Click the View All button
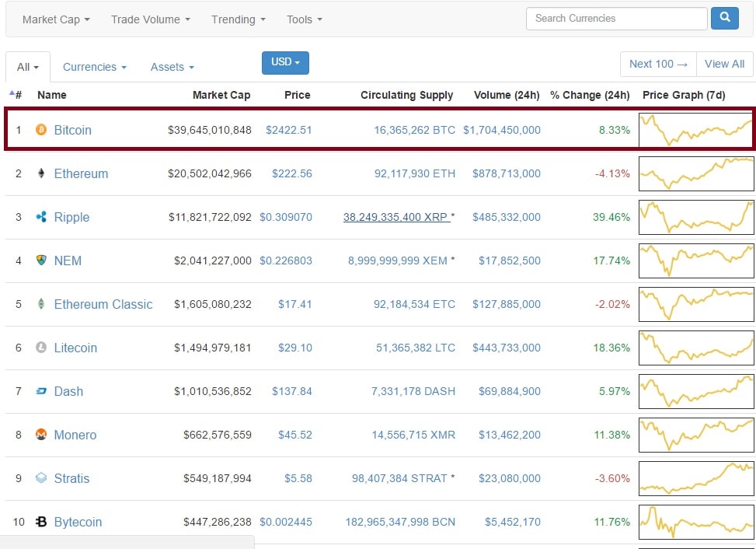 724,64
